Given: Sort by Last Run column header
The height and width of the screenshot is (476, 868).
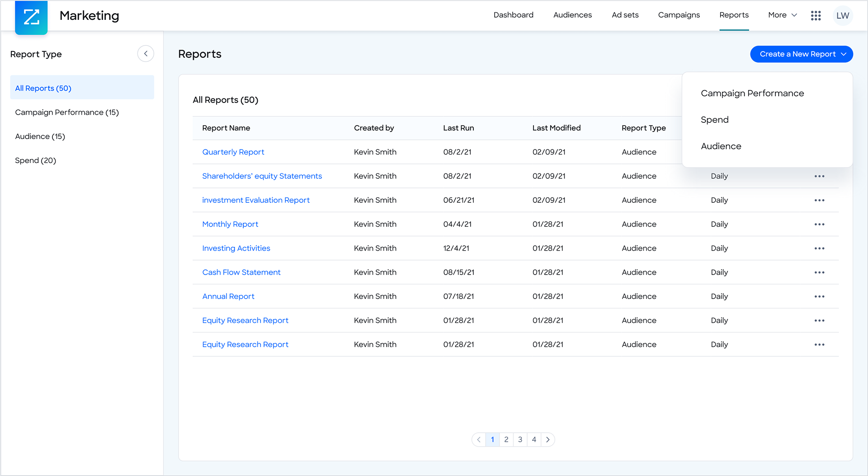Looking at the screenshot, I should pos(458,128).
